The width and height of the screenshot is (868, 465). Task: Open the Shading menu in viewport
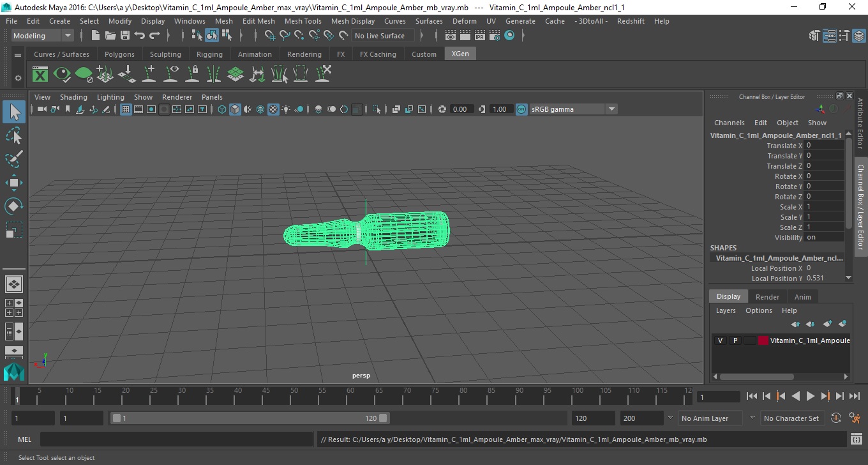point(73,97)
